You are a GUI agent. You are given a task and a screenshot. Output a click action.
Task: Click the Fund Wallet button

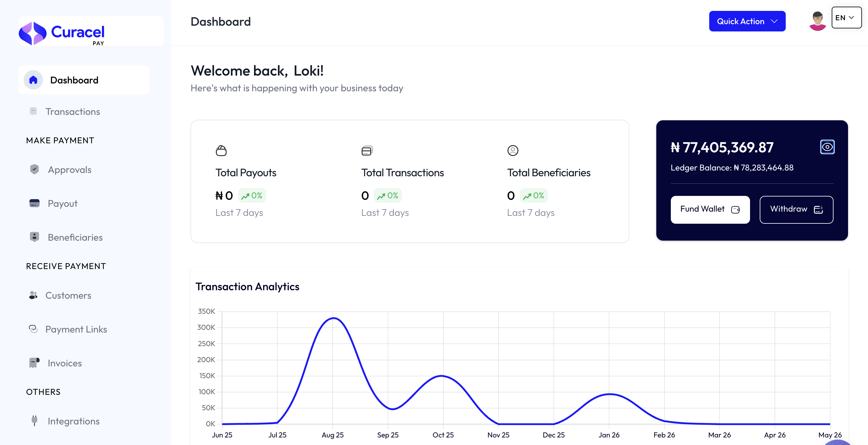(x=710, y=210)
